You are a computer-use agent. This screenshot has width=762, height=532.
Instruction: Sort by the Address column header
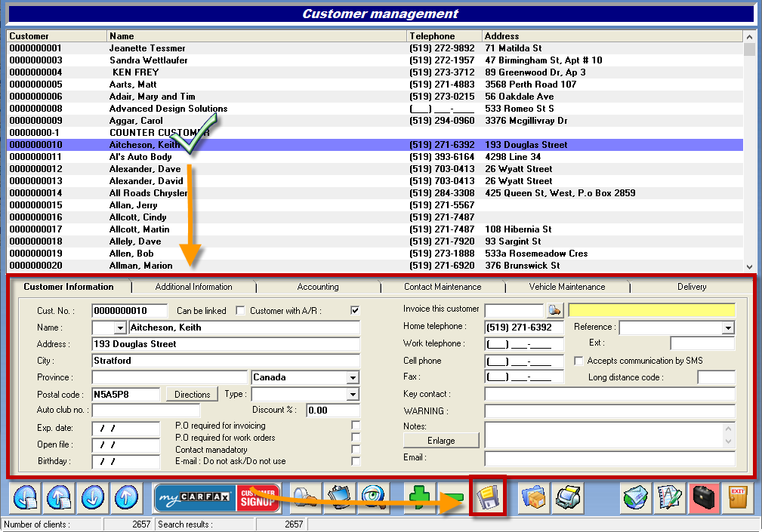click(x=612, y=36)
